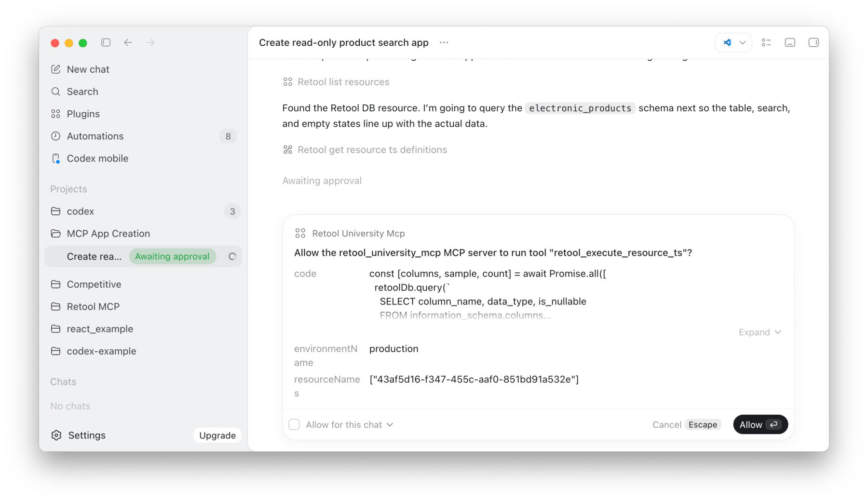
Task: Click the gray Awaiting approval status text
Action: [x=322, y=181]
